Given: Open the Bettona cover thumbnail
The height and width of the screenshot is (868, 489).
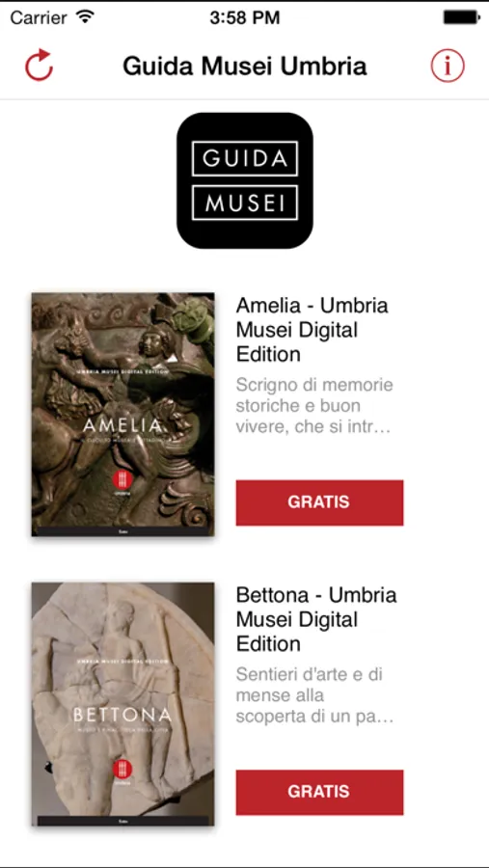Looking at the screenshot, I should 122,704.
